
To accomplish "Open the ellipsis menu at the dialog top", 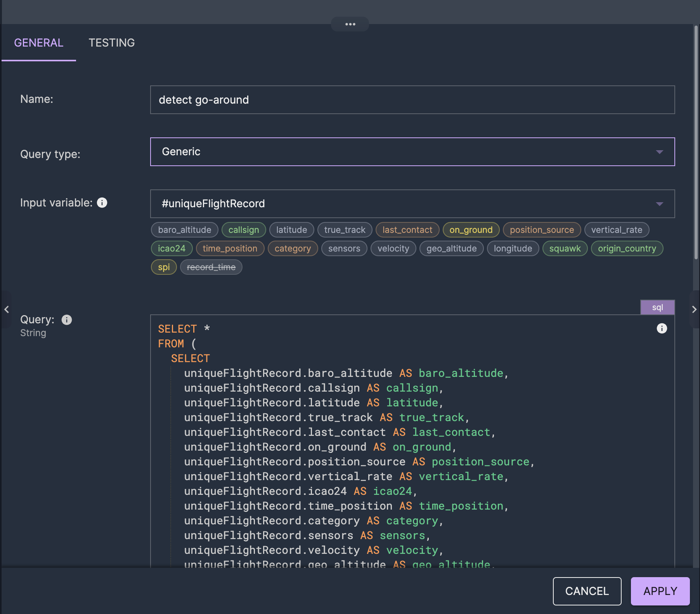I will pos(350,24).
